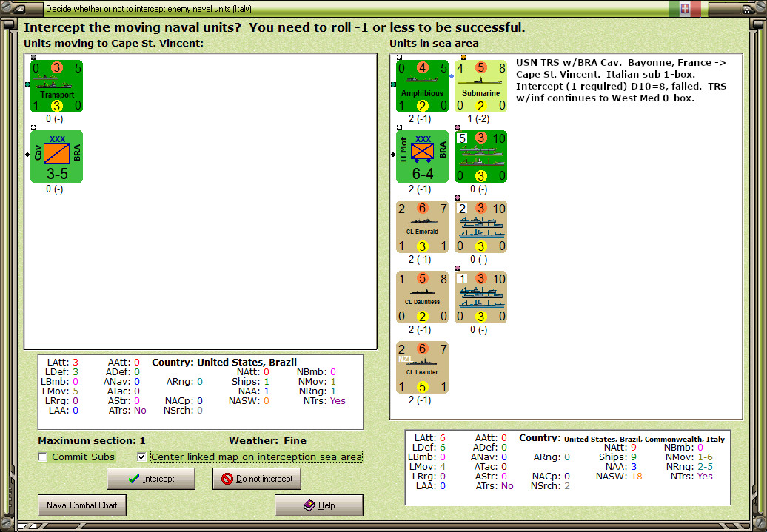Select the Italian Submarine counter
The image size is (767, 532).
pos(480,87)
